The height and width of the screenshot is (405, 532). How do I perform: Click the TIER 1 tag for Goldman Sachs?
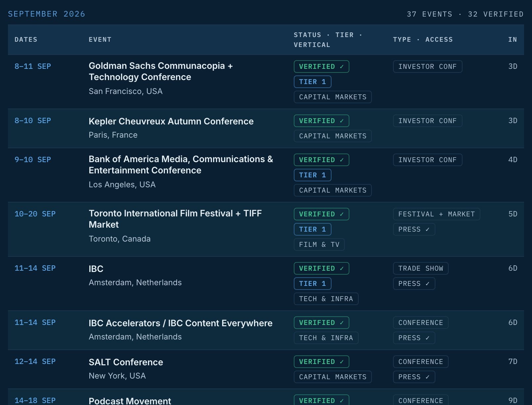click(312, 82)
